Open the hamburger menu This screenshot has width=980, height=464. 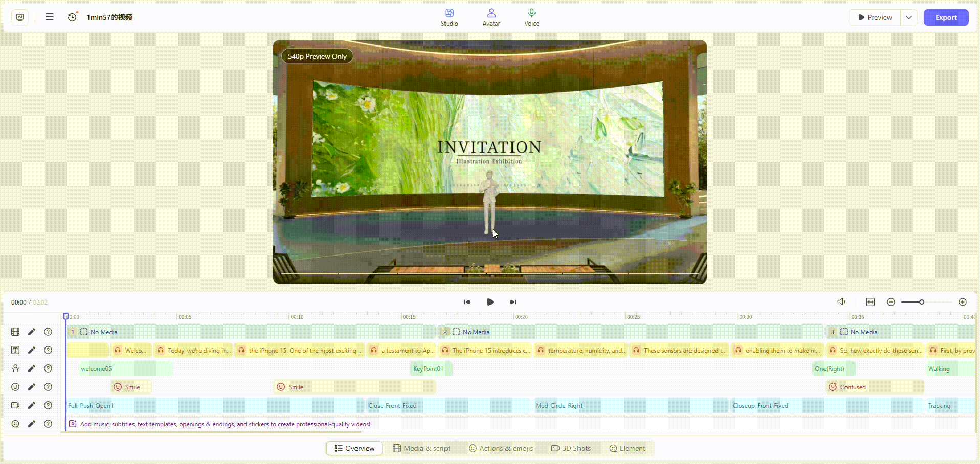coord(50,17)
